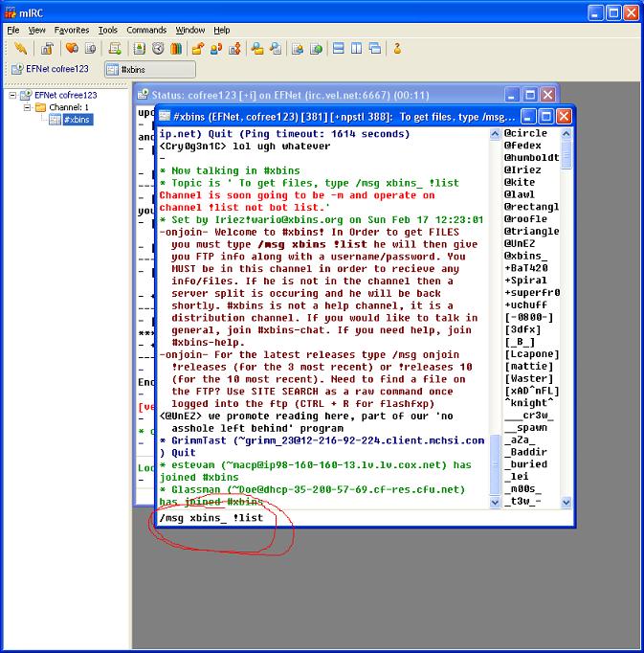Click the Timer clock toolbar icon
This screenshot has width=644, height=653.
[158, 49]
